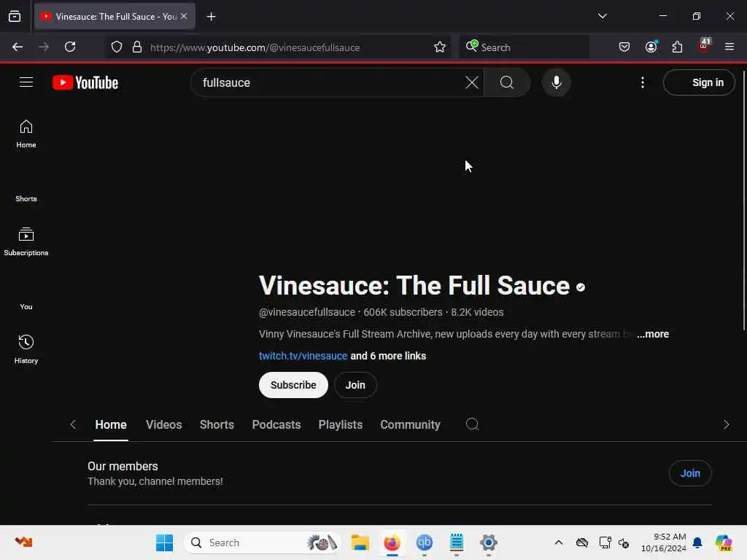The height and width of the screenshot is (560, 747).
Task: Open the Windows Start menu
Action: 164,542
